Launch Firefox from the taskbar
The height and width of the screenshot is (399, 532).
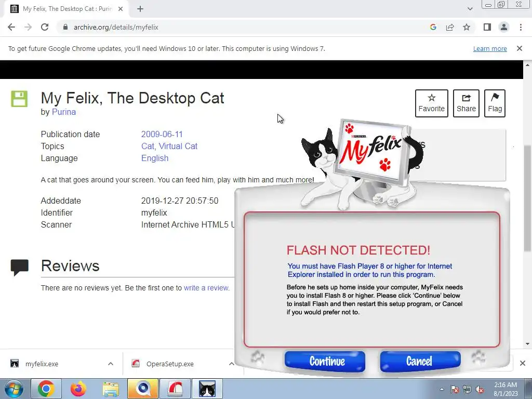click(78, 389)
